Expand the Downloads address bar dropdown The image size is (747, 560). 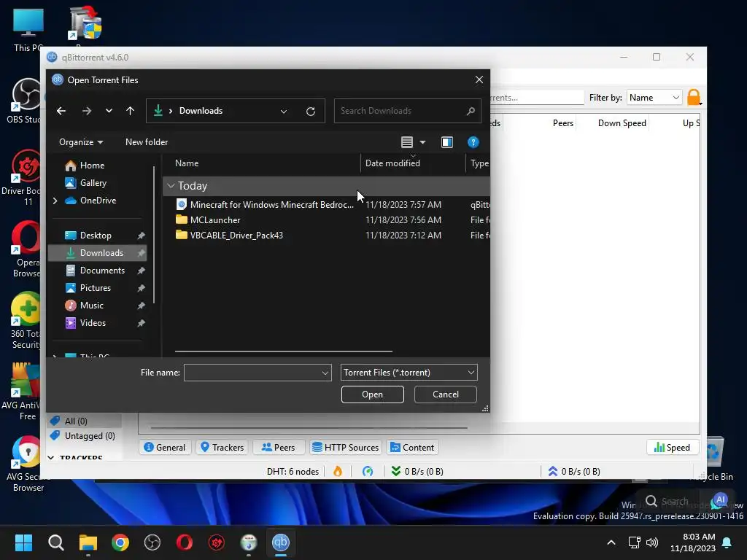284,112
